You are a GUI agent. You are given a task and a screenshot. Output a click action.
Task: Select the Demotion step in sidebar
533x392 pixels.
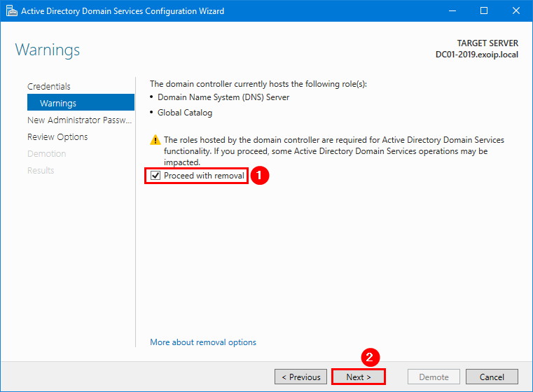pyautogui.click(x=46, y=153)
